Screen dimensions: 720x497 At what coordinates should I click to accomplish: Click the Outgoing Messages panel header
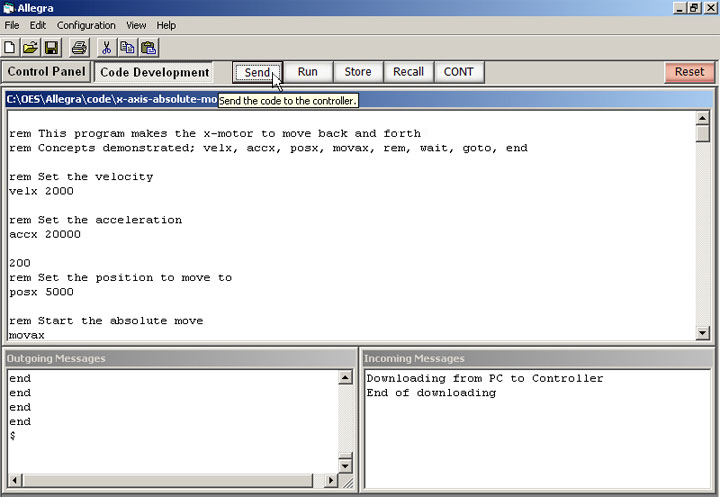point(180,358)
